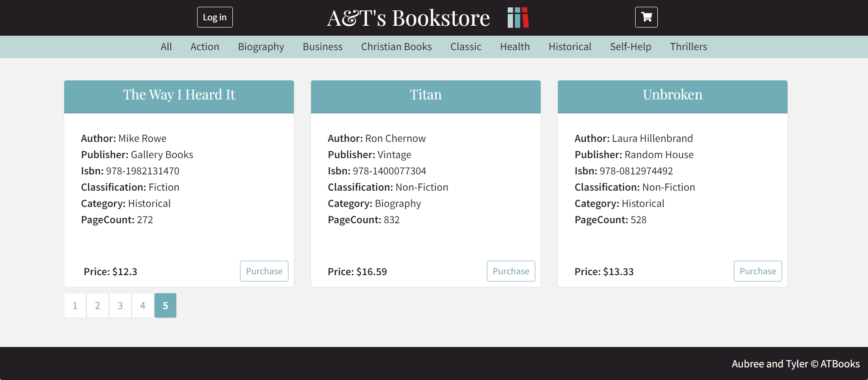Image resolution: width=868 pixels, height=380 pixels.
Task: Click Aubree and Tyler © ATBooks footer
Action: 796,364
